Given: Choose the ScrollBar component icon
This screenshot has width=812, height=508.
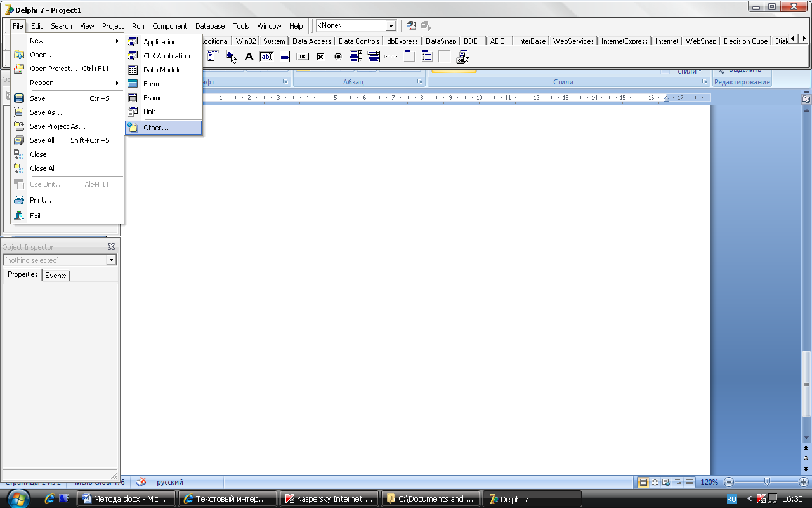Looking at the screenshot, I should [391, 57].
